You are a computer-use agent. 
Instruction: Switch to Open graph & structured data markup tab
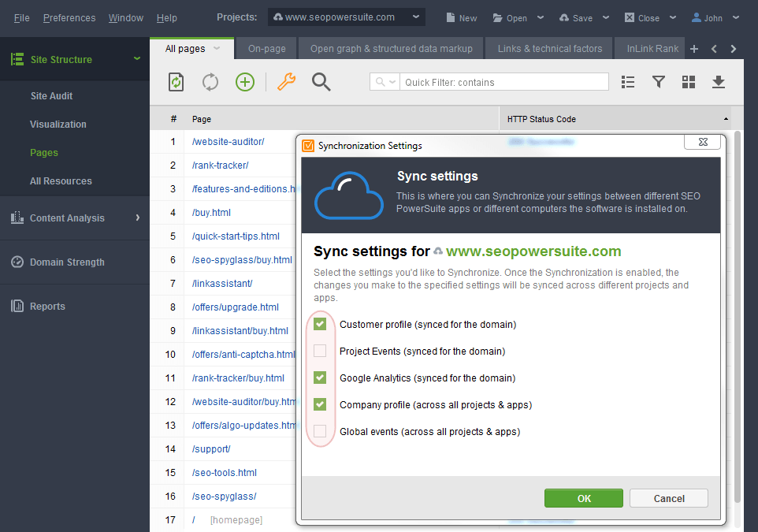click(x=391, y=49)
